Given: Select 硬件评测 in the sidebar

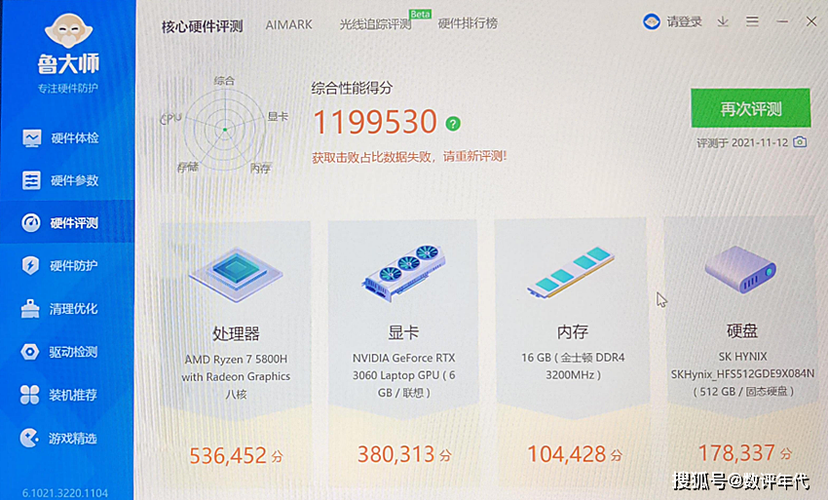Looking at the screenshot, I should 60,223.
